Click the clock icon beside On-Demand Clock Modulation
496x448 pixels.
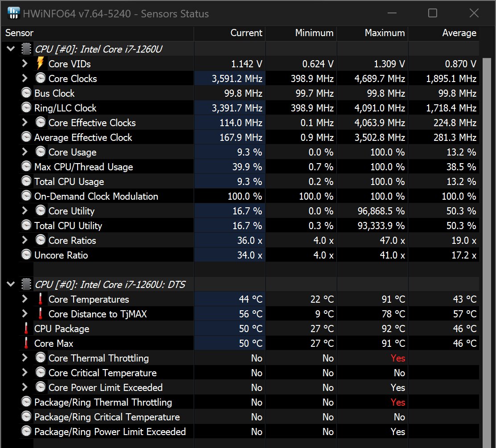(x=26, y=196)
